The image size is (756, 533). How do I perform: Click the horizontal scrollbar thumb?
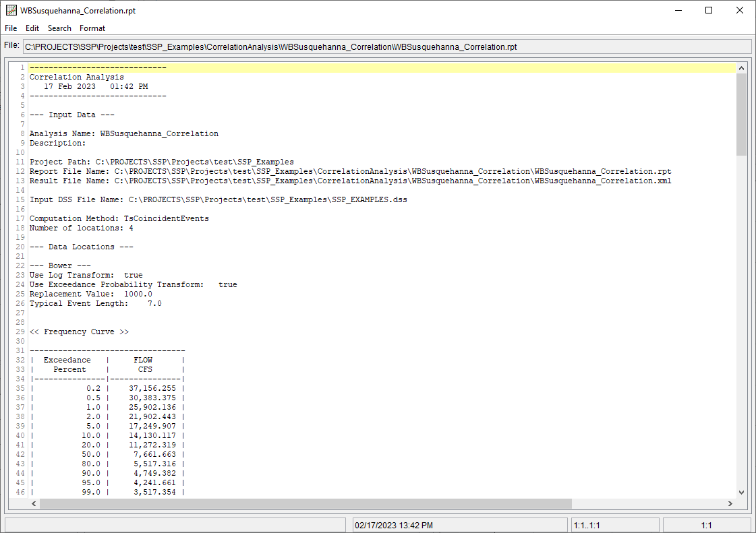[306, 503]
